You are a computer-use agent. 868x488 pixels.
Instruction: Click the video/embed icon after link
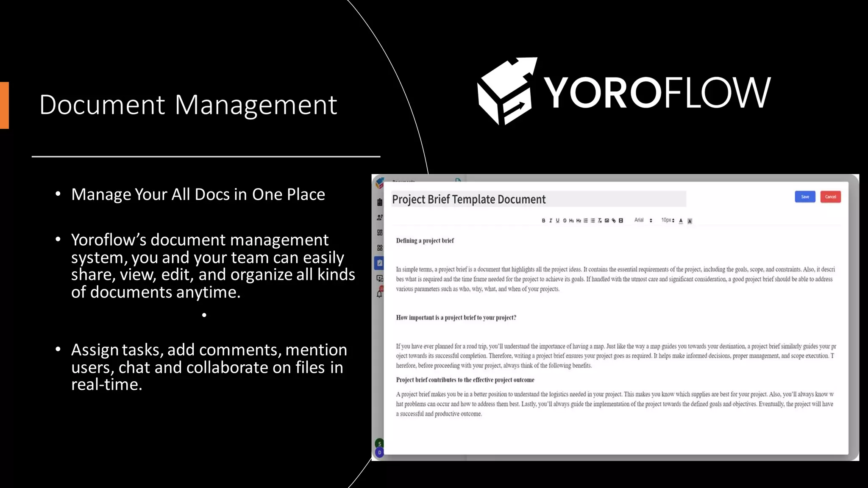click(621, 220)
